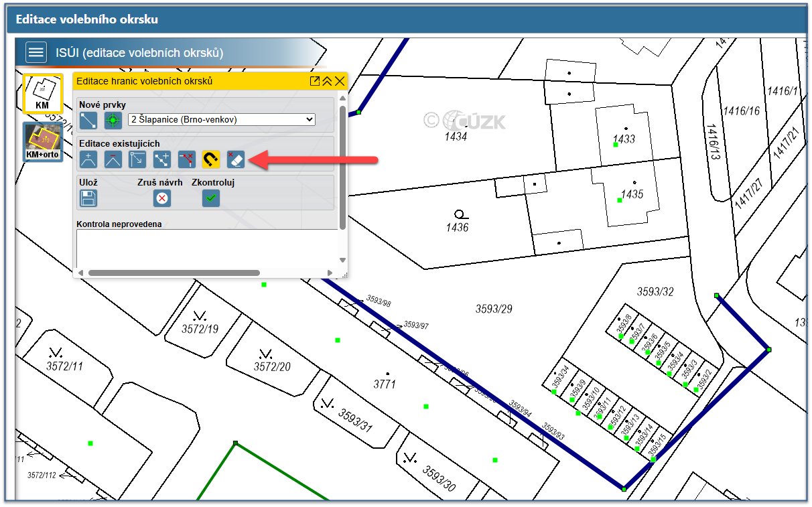This screenshot has width=812, height=507.
Task: Open the ISÚI hamburger menu
Action: [36, 52]
